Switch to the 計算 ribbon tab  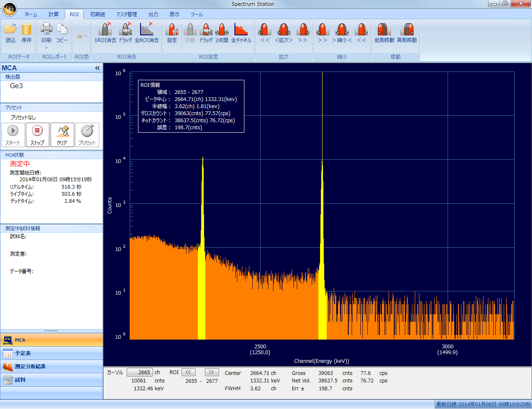click(54, 15)
